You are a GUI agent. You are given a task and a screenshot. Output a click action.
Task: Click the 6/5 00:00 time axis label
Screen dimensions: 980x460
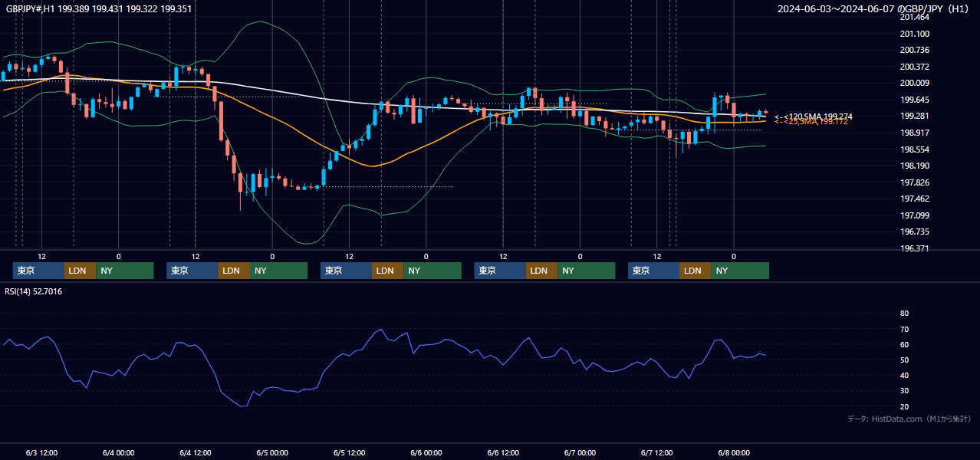(272, 452)
